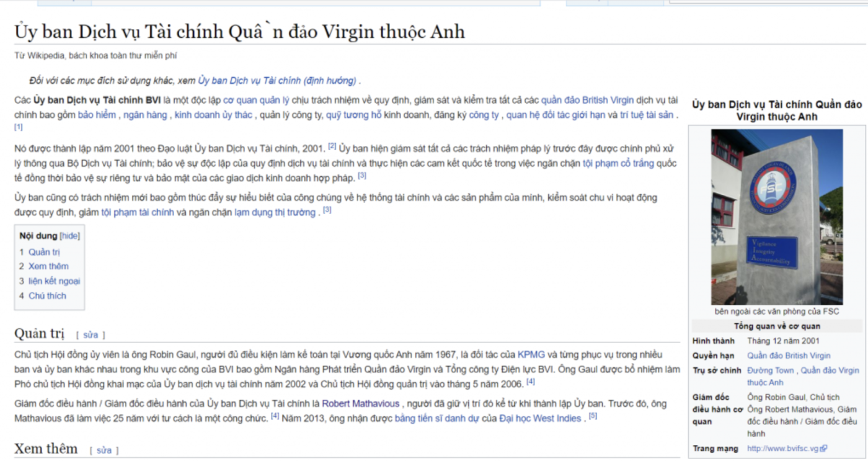
Task: Go to 'Chú thích' in the contents box
Action: point(47,296)
